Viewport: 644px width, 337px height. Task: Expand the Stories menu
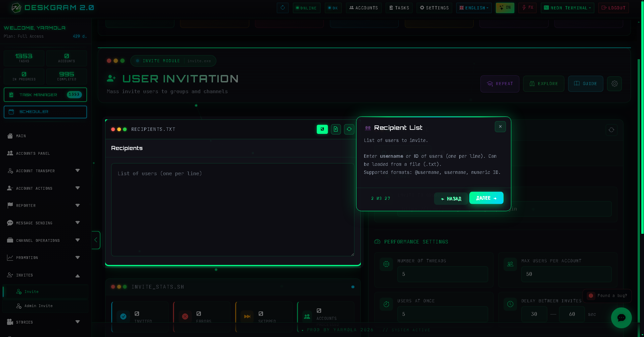pyautogui.click(x=45, y=322)
